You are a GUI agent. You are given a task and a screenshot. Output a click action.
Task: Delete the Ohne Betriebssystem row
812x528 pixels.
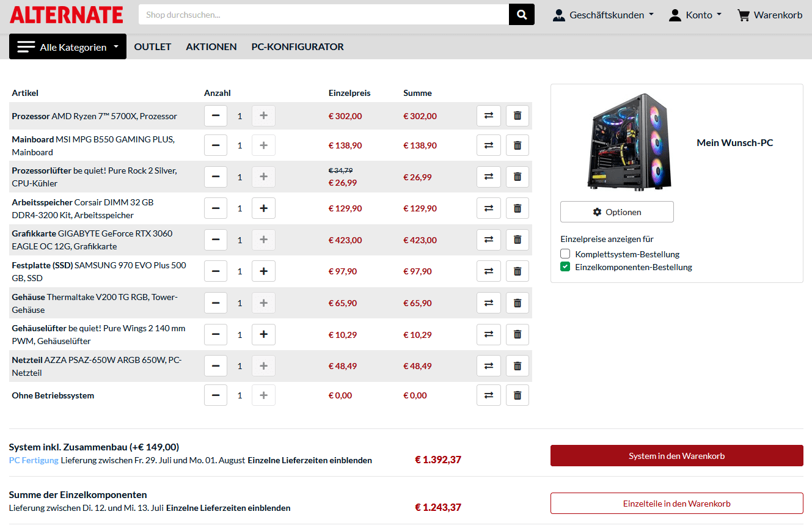[x=518, y=395]
